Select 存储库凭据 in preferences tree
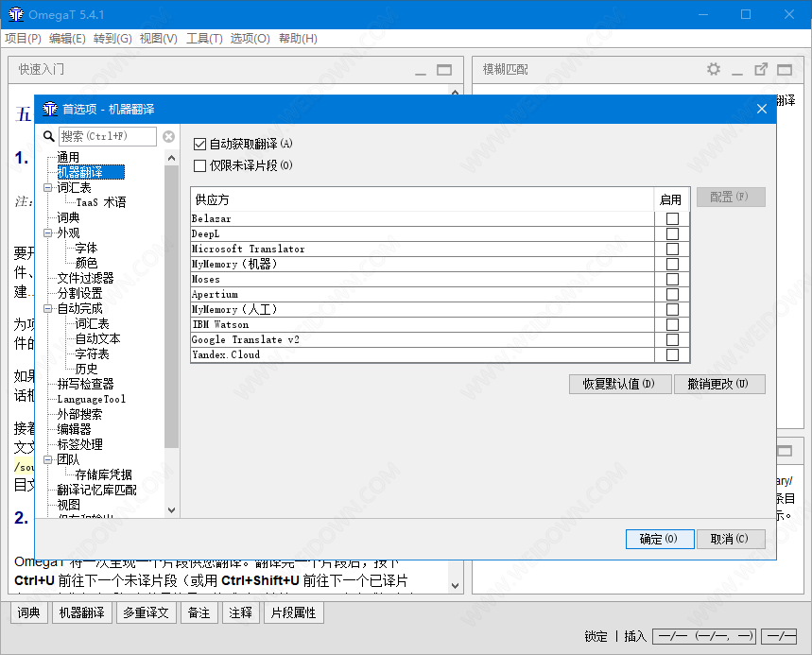 [104, 474]
